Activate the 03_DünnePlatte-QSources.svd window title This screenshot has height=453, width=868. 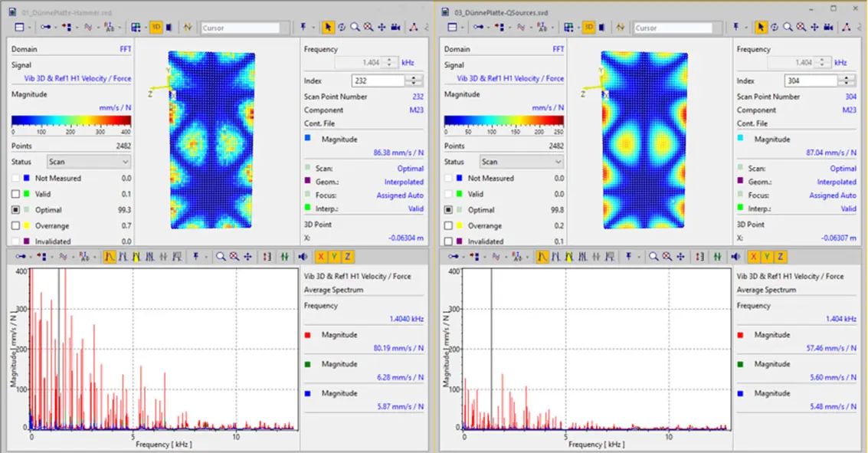(501, 13)
